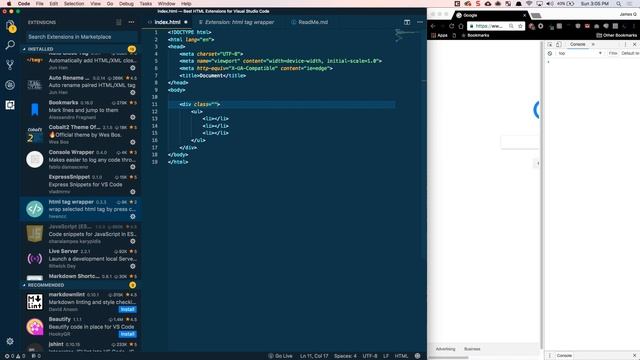Click the feedback smiley in status bar
640x360 pixels.
418,356
